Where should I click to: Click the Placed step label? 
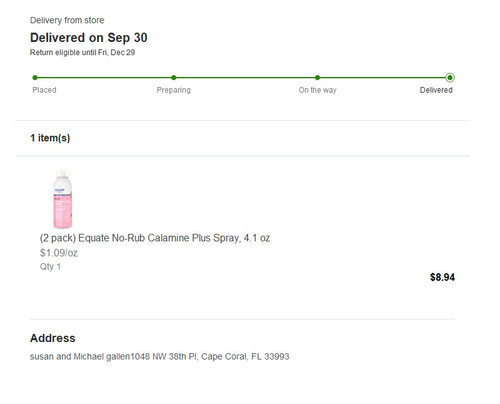tap(44, 90)
